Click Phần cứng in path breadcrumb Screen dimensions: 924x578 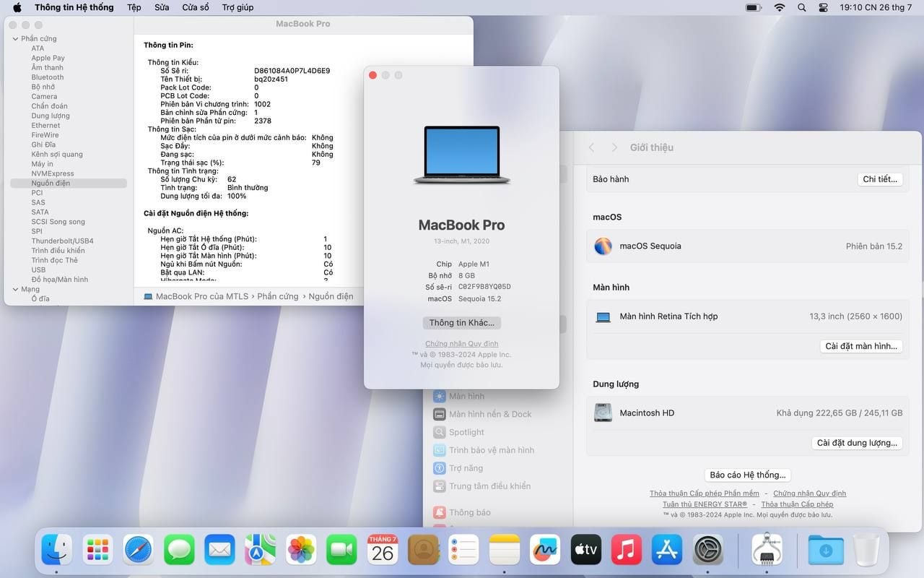tap(278, 297)
